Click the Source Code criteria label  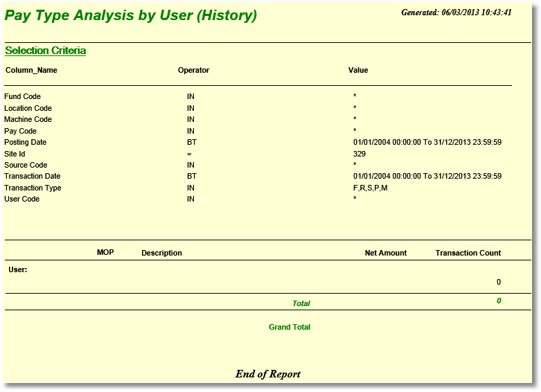click(26, 165)
